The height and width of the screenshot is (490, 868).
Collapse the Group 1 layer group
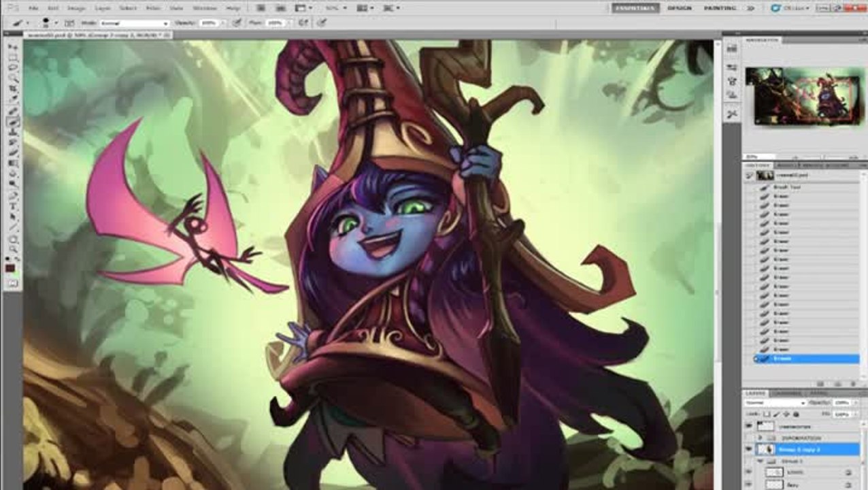[x=760, y=461]
